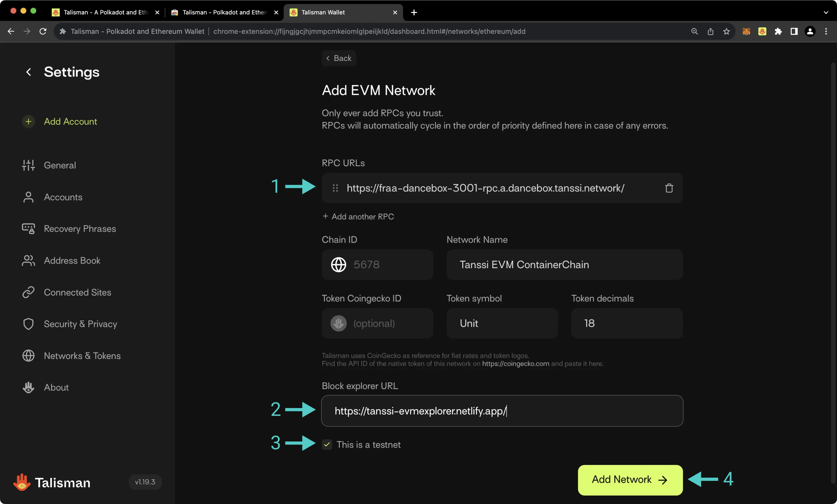
Task: Click the Block explorer URL field
Action: (x=502, y=411)
